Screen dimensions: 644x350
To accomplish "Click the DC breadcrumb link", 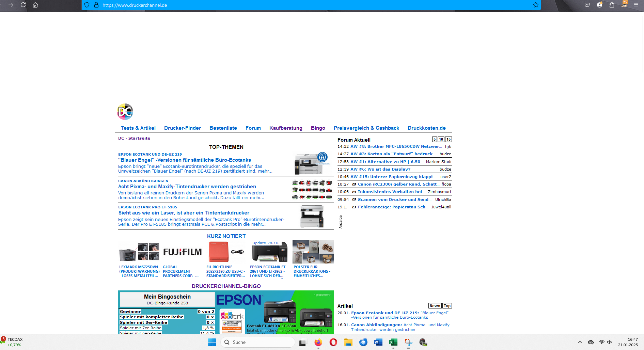I will point(121,138).
